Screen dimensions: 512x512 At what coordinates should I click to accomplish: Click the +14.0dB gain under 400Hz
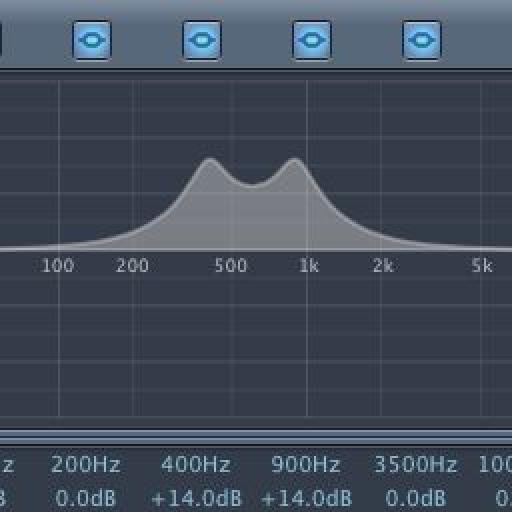(196, 498)
